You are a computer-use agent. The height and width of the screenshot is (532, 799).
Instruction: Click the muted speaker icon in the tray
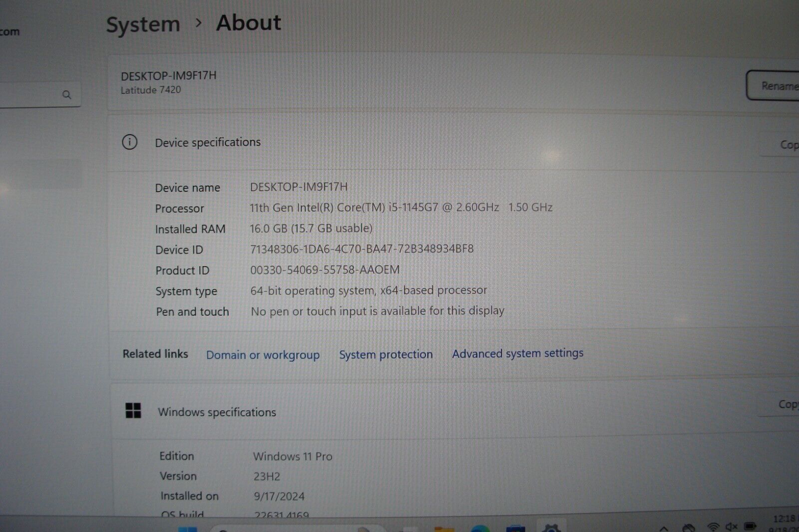pyautogui.click(x=732, y=527)
